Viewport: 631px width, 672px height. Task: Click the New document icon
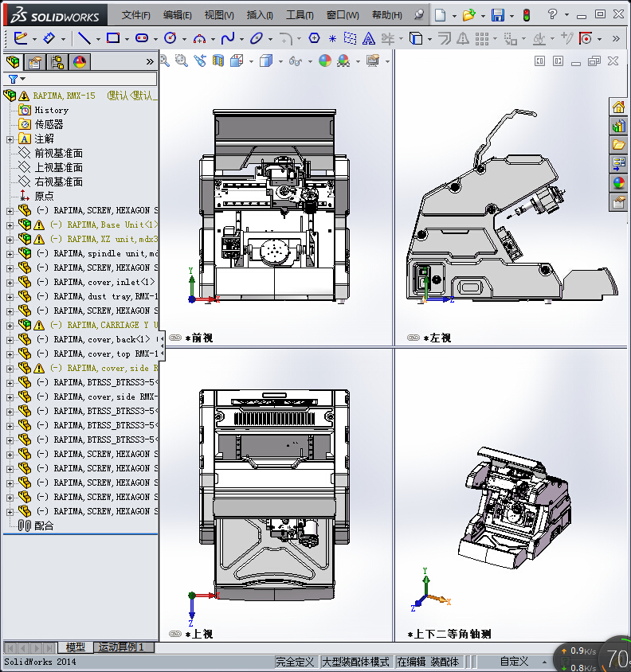pos(440,15)
